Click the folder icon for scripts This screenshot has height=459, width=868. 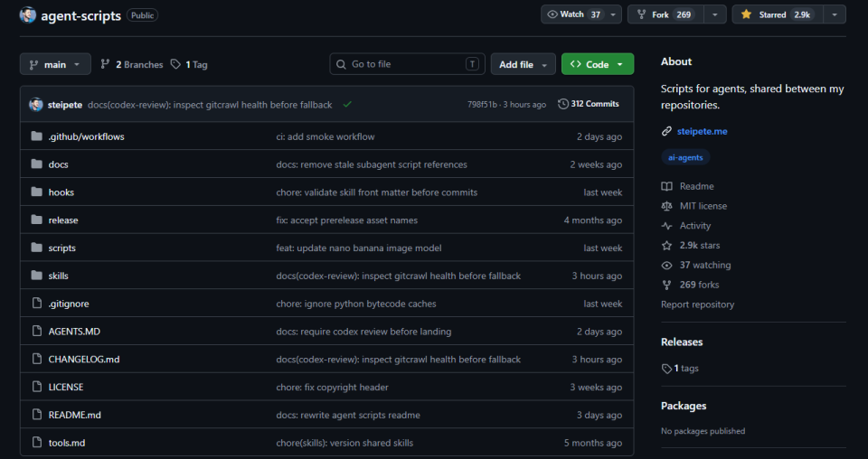(36, 248)
